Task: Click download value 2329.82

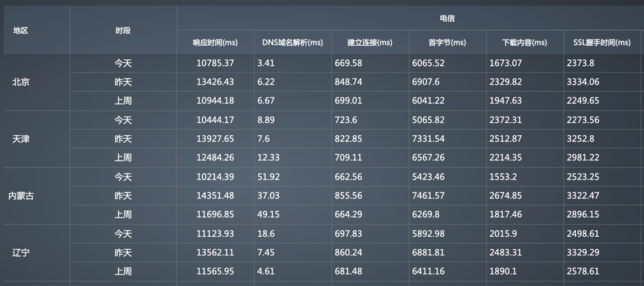Action: coord(506,82)
